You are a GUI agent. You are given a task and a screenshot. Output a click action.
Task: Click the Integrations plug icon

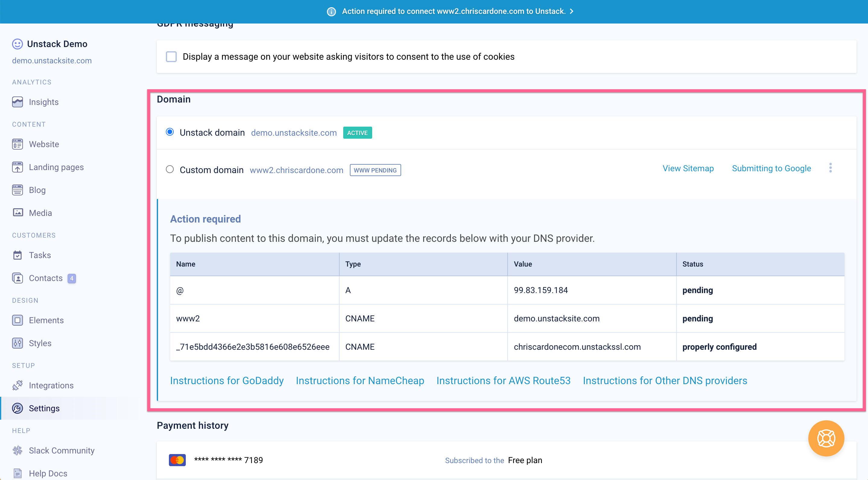(x=17, y=385)
